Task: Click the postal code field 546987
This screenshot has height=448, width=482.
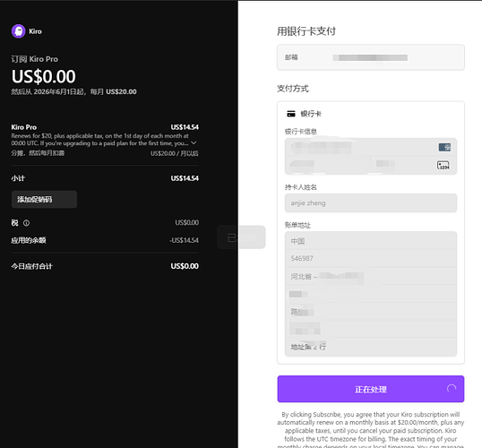Action: tap(371, 258)
